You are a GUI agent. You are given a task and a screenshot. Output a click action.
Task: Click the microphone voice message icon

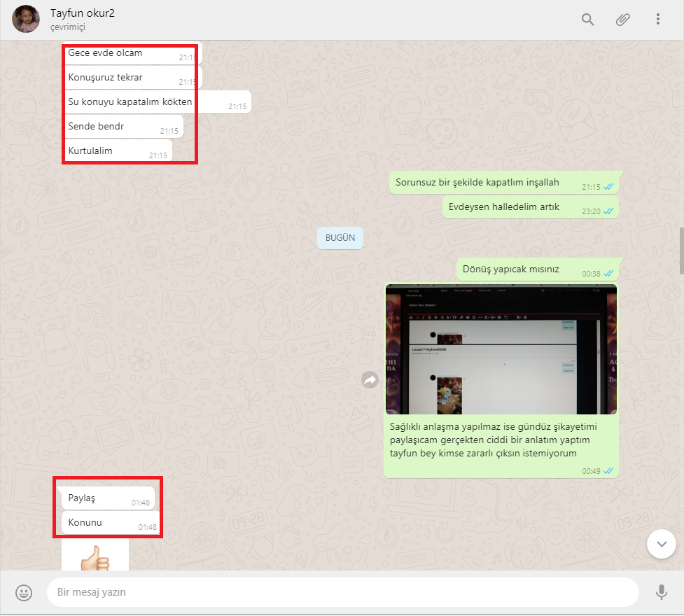pos(662,592)
